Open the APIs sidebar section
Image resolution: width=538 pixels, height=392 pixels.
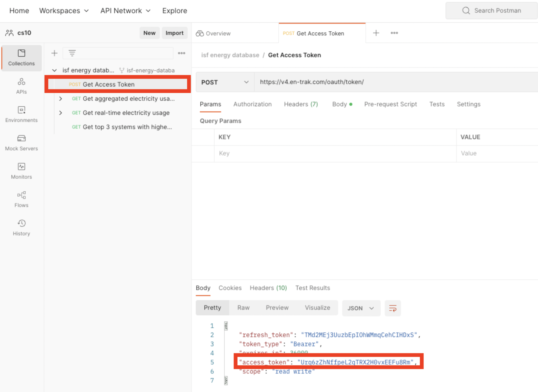(x=21, y=86)
